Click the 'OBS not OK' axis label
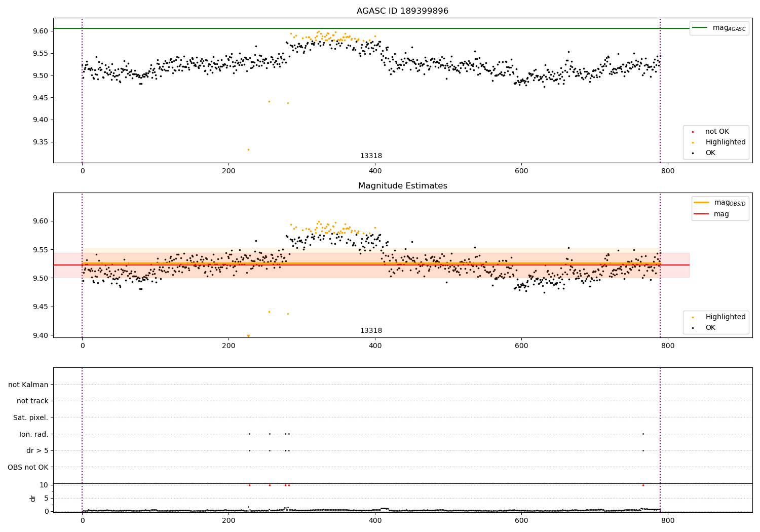This screenshot has width=760, height=532. 28,467
